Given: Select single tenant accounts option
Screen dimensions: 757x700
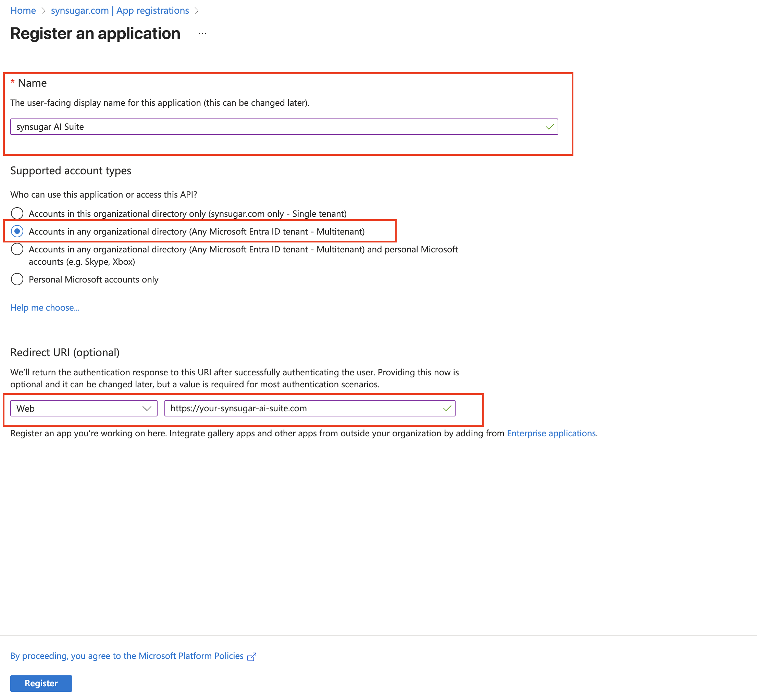Looking at the screenshot, I should pyautogui.click(x=17, y=213).
